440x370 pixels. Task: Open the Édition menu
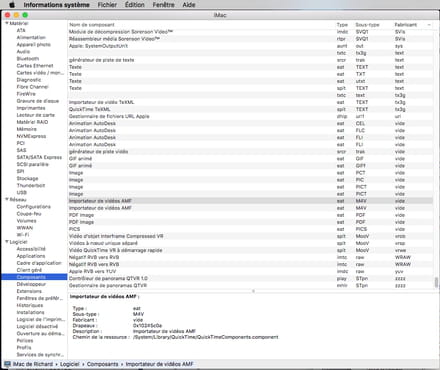coord(135,5)
